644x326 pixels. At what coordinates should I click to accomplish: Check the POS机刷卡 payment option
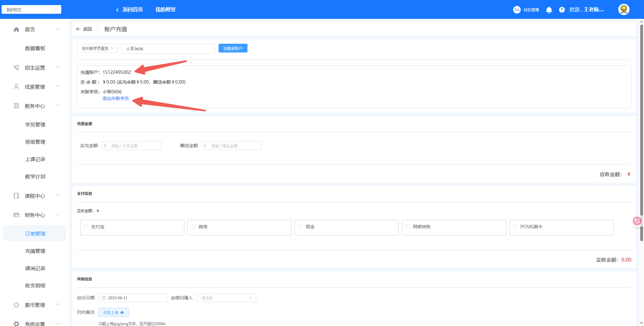(515, 227)
